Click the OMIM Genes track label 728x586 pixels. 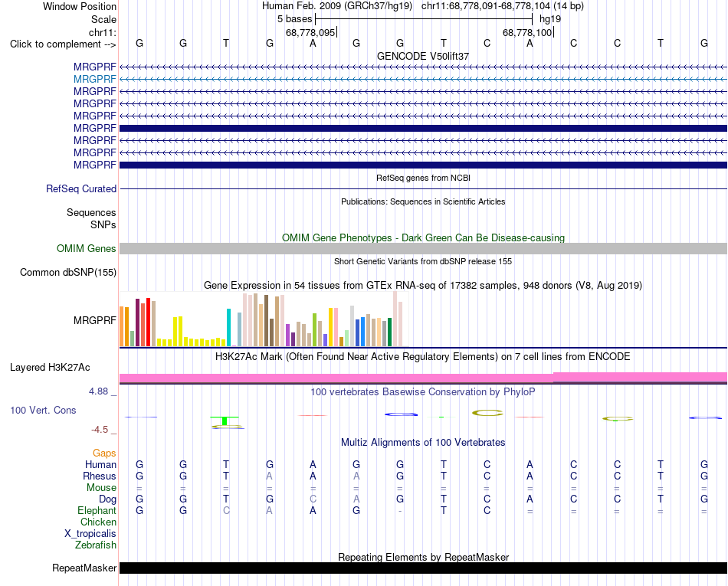pyautogui.click(x=86, y=249)
